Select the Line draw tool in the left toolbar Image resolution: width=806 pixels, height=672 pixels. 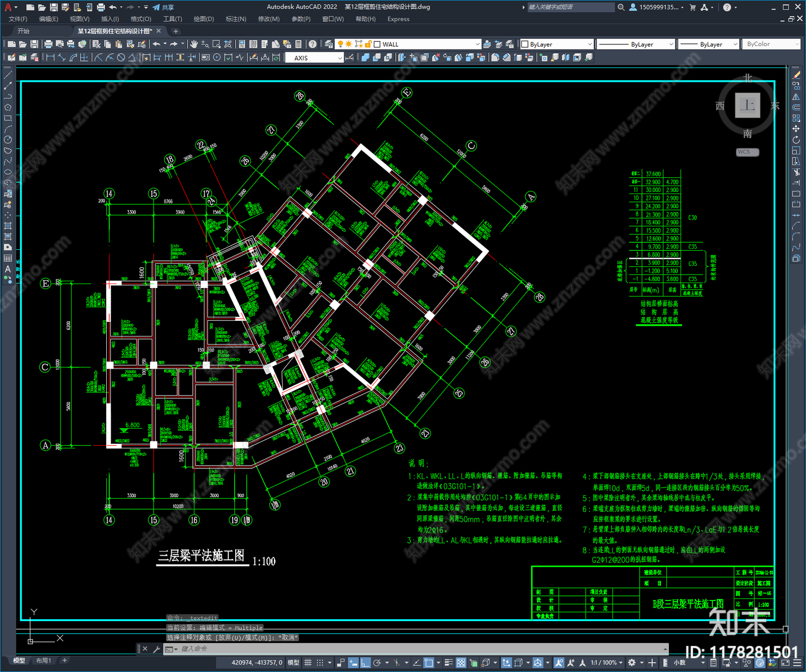(x=8, y=75)
